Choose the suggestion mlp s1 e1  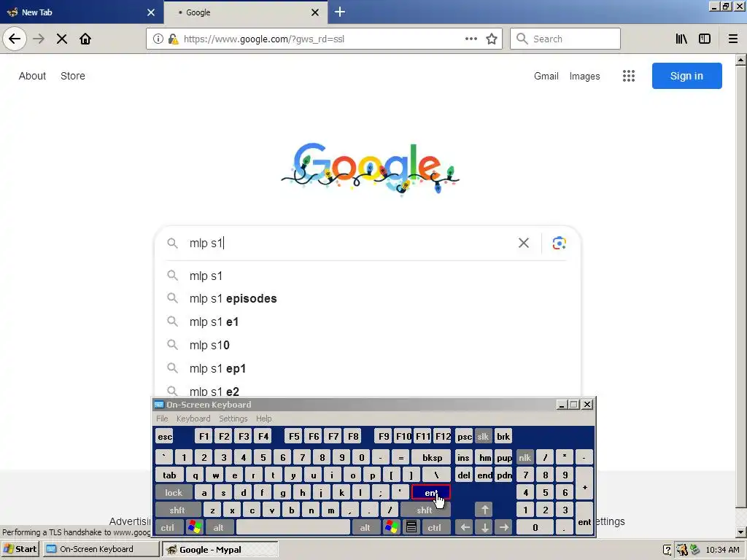(x=367, y=322)
